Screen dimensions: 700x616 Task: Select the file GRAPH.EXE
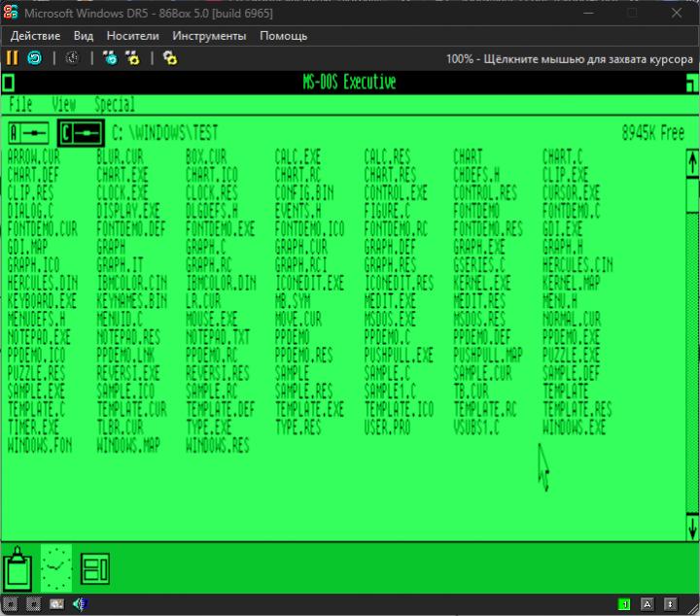tap(479, 247)
